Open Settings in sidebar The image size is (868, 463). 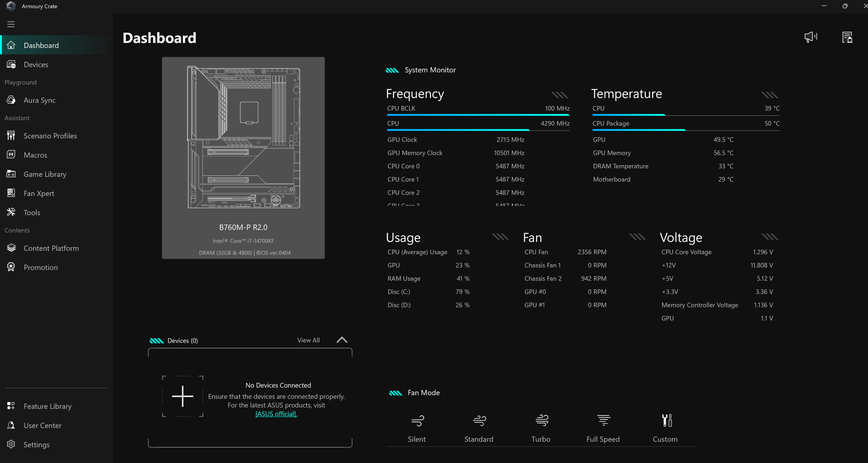(x=36, y=445)
